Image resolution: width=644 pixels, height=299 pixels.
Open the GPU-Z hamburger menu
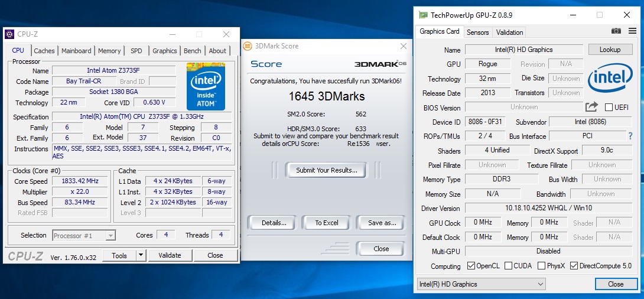coord(633,31)
